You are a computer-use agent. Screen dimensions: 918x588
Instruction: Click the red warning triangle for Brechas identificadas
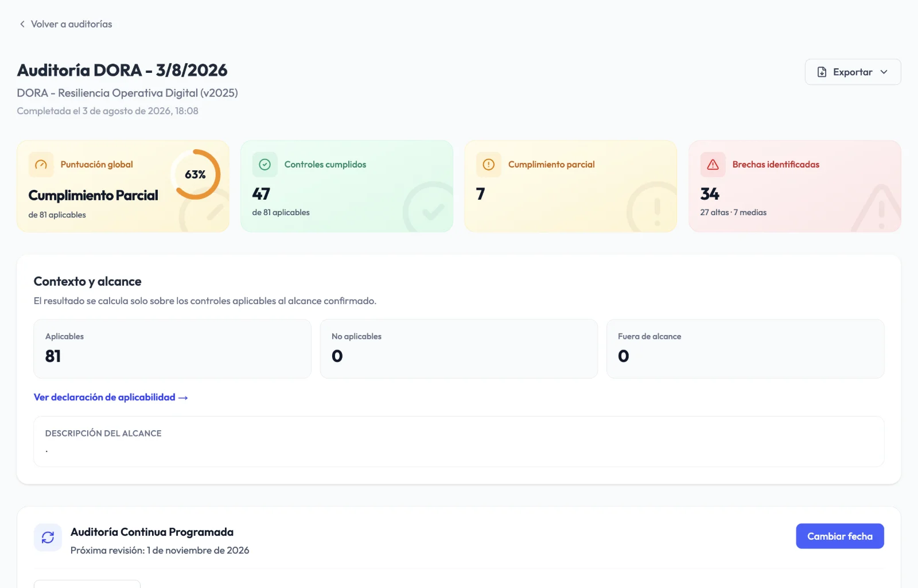(x=713, y=165)
